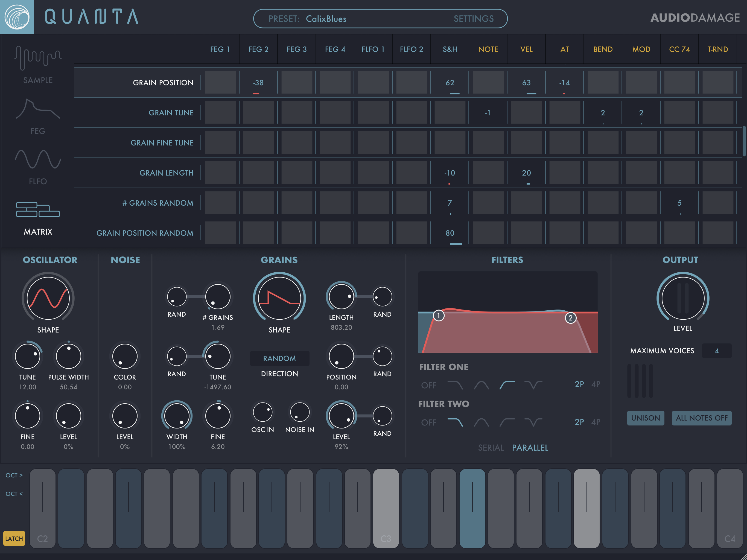Click the OSC IN knob
The image size is (747, 560).
[x=262, y=412]
